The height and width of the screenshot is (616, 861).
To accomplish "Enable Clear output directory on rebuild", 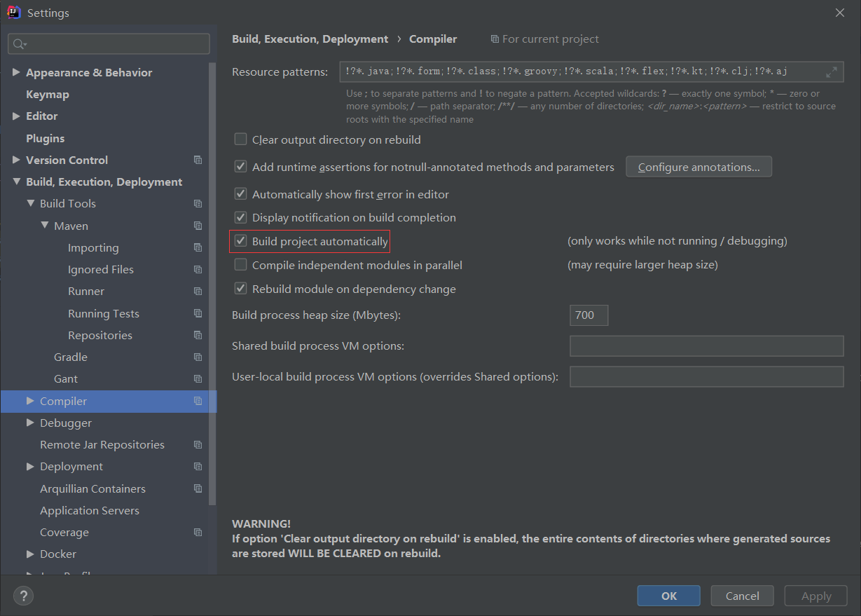I will pos(240,139).
